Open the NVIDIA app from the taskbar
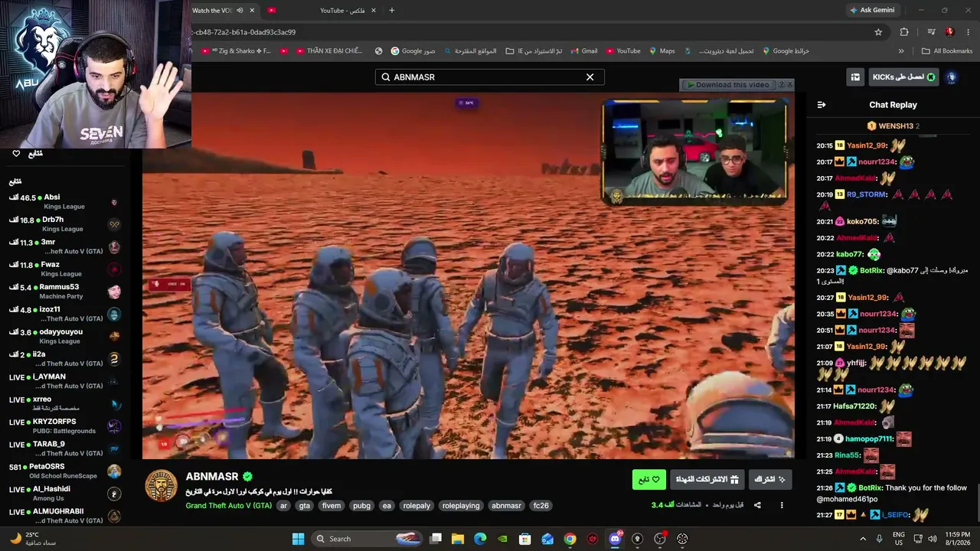 [x=502, y=539]
